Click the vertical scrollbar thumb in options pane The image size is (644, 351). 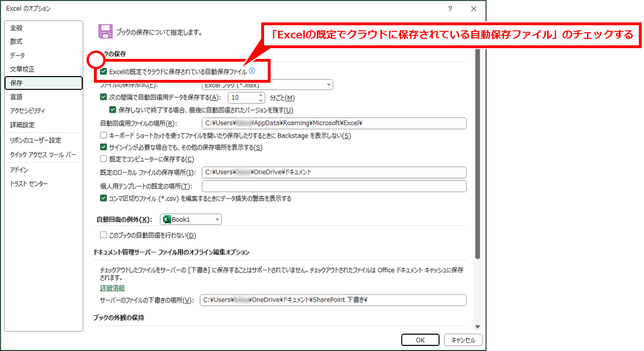(x=477, y=153)
